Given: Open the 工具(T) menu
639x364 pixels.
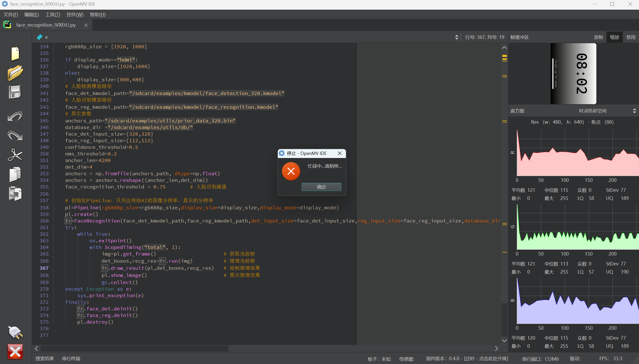Looking at the screenshot, I should [x=53, y=14].
